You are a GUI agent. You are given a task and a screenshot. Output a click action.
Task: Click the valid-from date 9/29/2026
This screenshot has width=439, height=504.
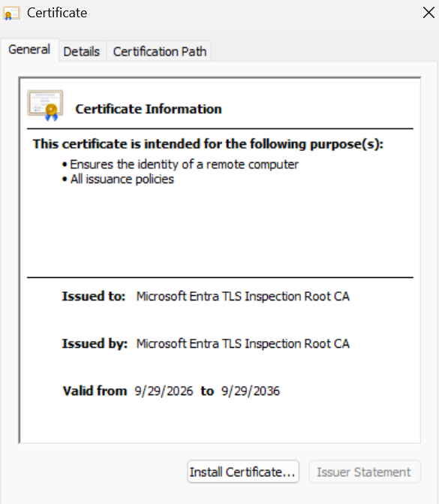(164, 391)
